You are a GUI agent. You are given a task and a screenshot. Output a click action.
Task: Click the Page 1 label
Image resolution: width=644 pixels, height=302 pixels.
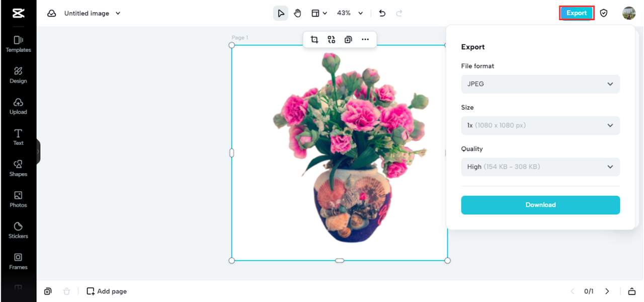point(240,38)
